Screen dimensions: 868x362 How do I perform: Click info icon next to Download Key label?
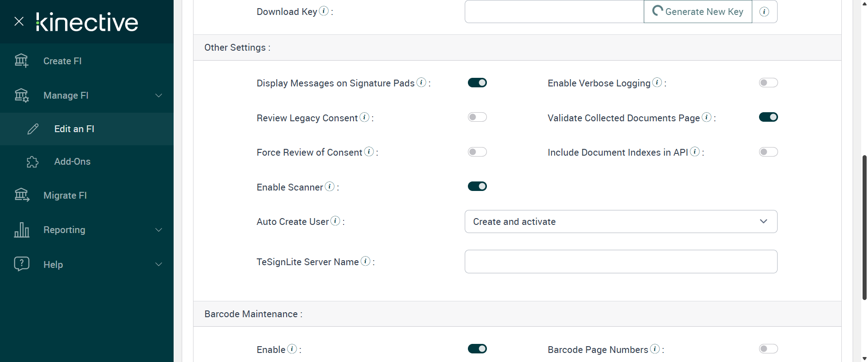(x=324, y=11)
